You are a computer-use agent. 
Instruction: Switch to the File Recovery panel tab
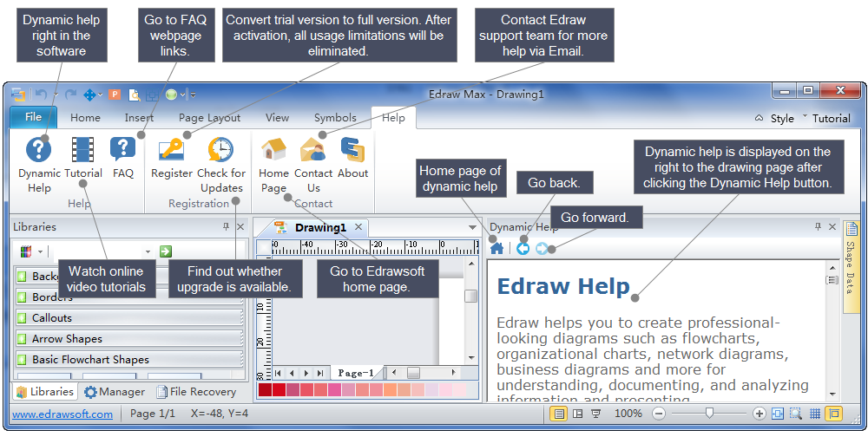pos(196,392)
